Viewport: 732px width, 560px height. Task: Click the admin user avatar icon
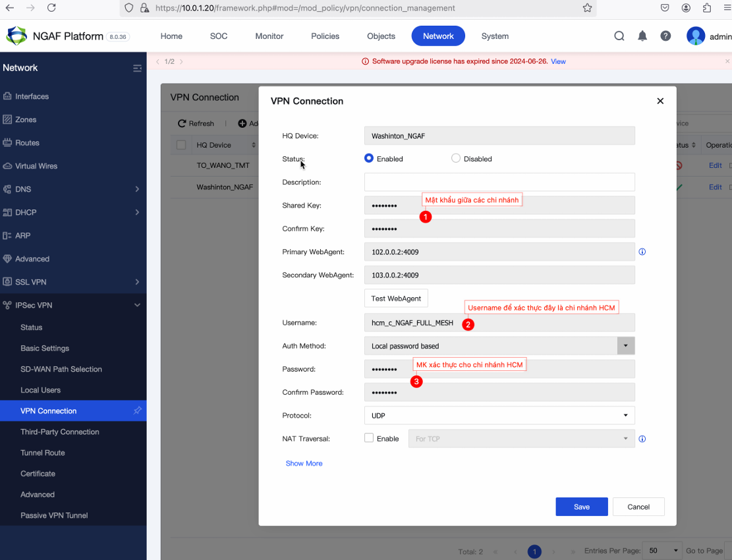[696, 36]
